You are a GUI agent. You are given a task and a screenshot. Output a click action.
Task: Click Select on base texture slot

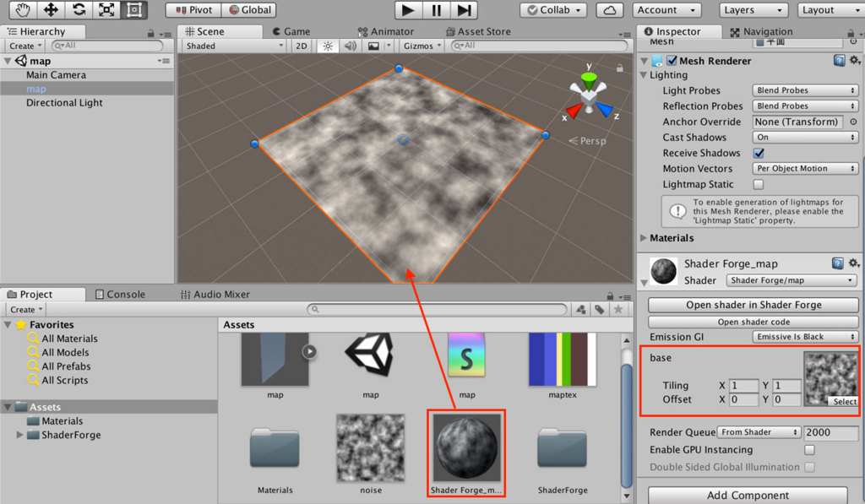(x=845, y=402)
